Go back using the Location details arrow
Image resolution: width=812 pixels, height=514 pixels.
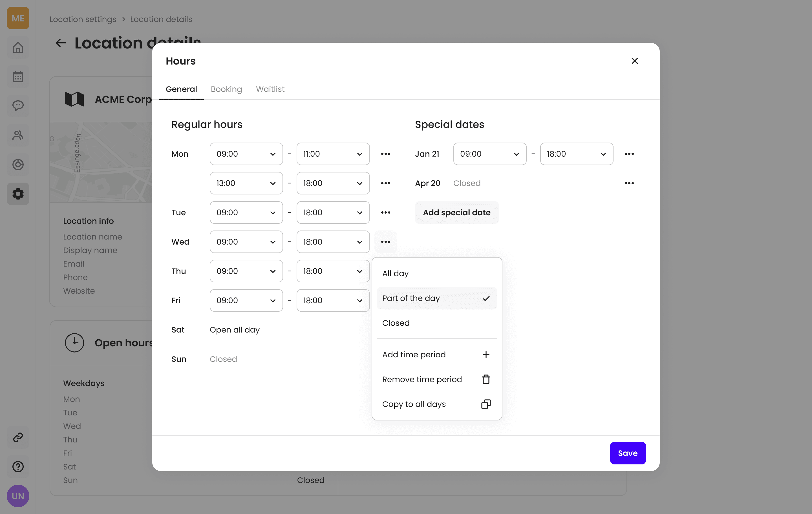point(61,43)
